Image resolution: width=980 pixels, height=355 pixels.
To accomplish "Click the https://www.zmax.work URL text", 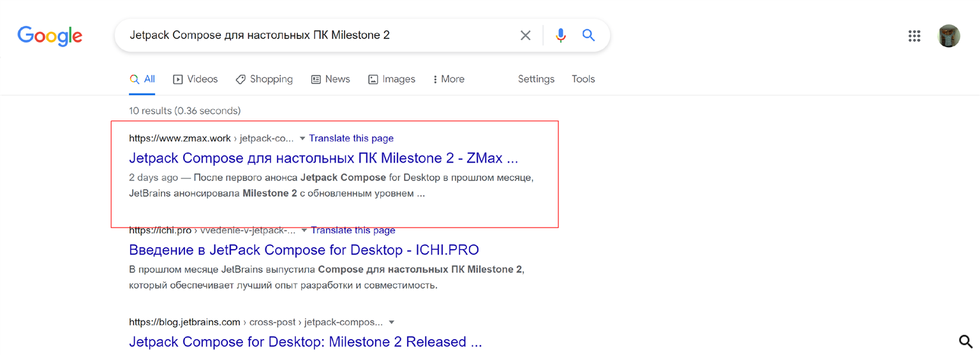I will point(180,138).
